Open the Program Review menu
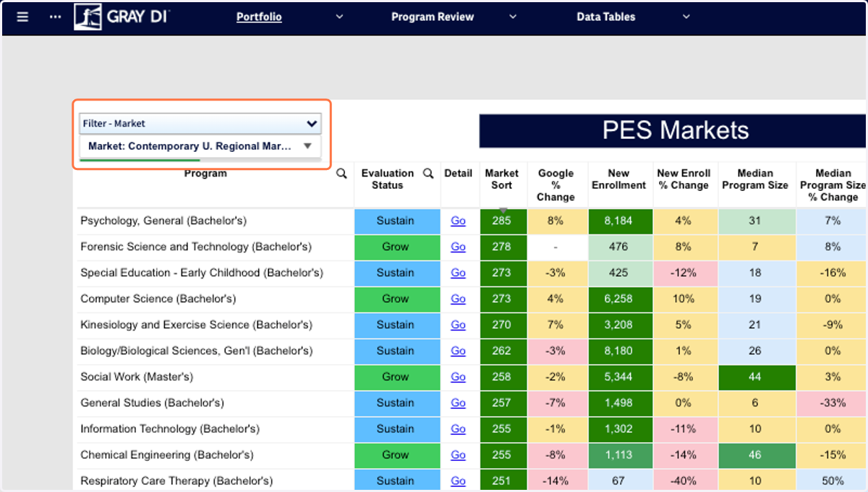This screenshot has width=868, height=492. point(433,17)
